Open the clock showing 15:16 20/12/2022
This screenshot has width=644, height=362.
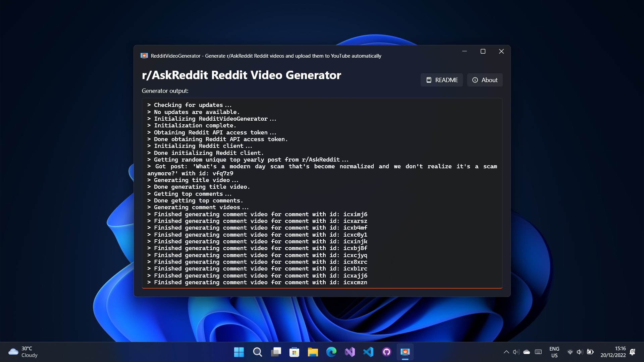pyautogui.click(x=613, y=352)
